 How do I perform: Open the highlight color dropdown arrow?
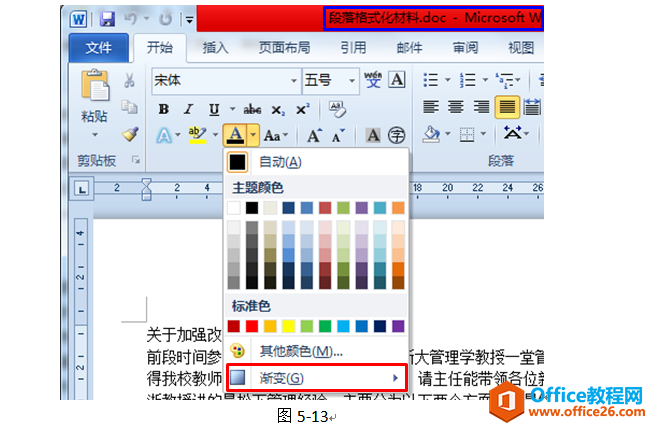(215, 135)
